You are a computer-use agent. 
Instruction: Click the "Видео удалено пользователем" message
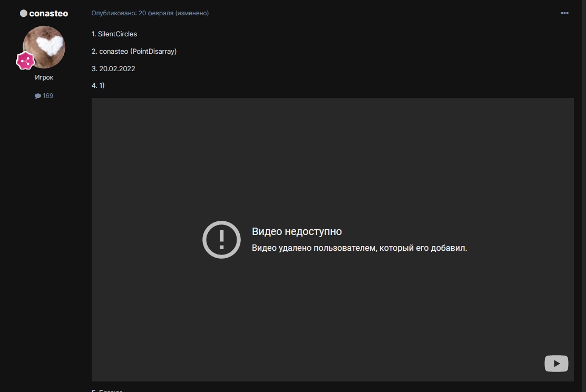pos(359,248)
